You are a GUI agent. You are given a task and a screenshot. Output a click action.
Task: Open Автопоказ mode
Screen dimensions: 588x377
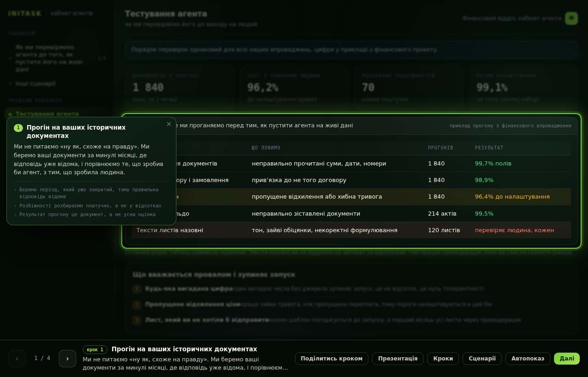tap(528, 359)
